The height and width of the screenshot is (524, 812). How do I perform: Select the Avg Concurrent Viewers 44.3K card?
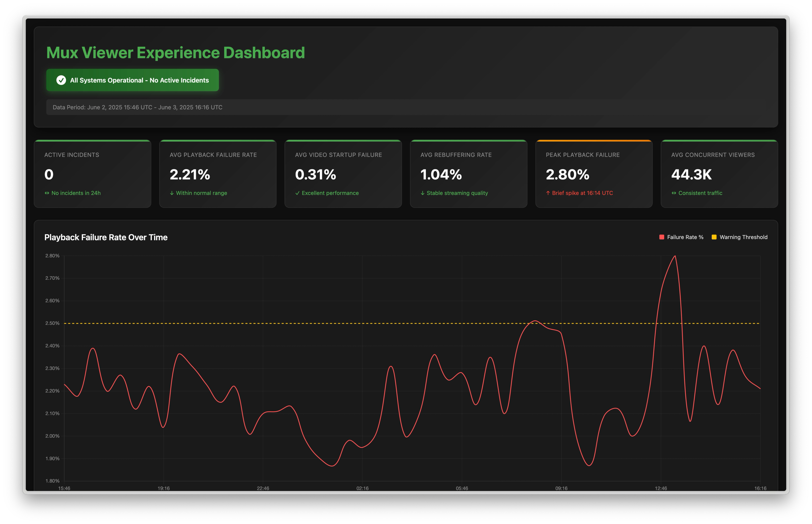coord(719,174)
